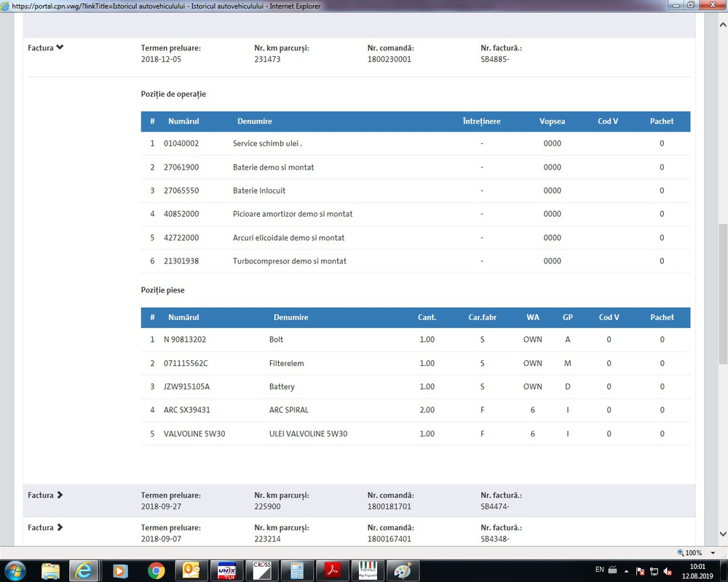Click the vertical scrollbar thumb
The image size is (728, 582).
coord(723,294)
